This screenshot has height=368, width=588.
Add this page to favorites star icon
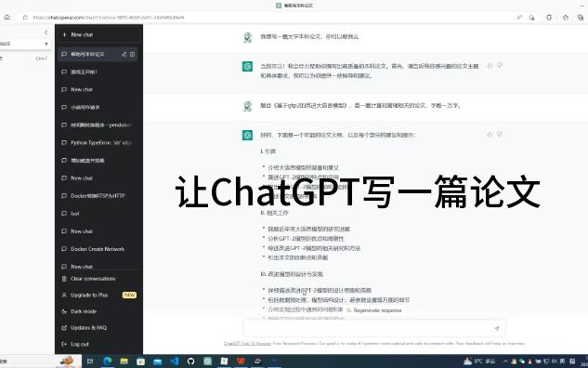(531, 18)
